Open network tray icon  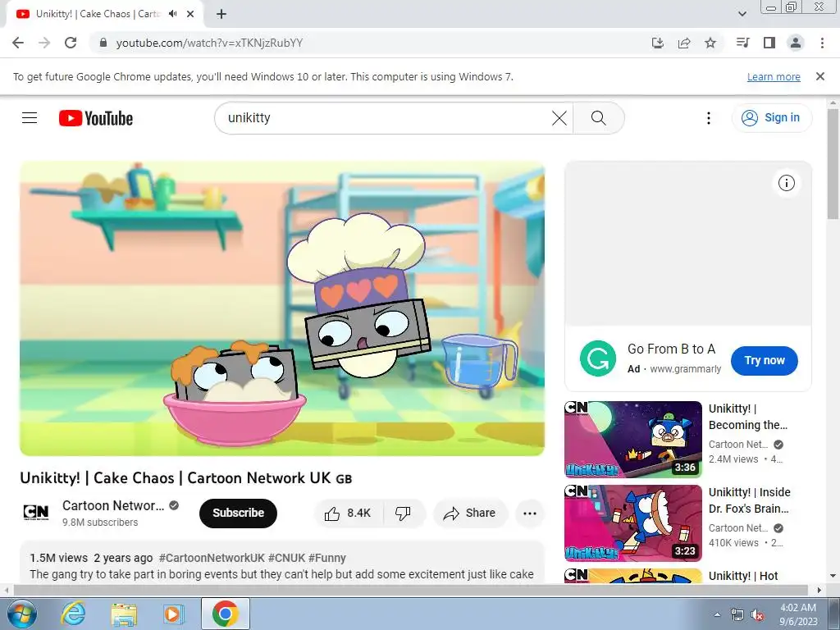(737, 615)
